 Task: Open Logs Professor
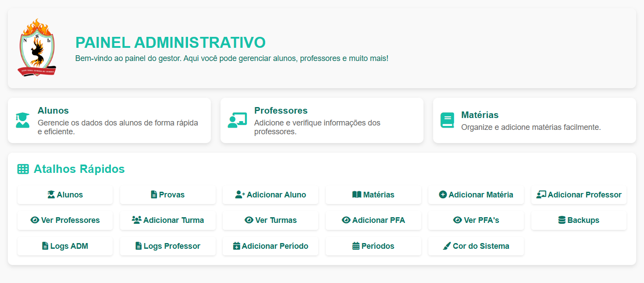(x=168, y=246)
